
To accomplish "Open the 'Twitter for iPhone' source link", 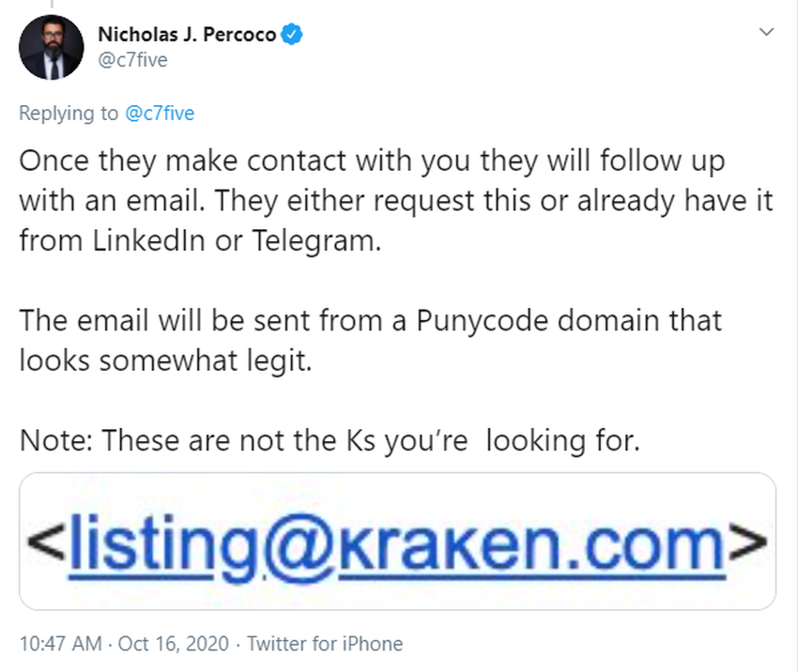I will [325, 644].
